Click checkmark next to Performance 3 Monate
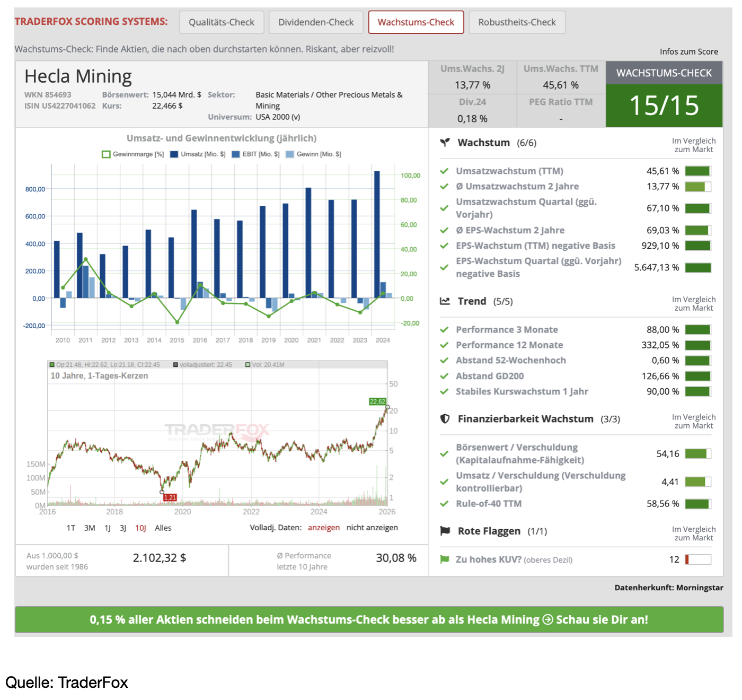Screen dimensions: 742x700 444,330
